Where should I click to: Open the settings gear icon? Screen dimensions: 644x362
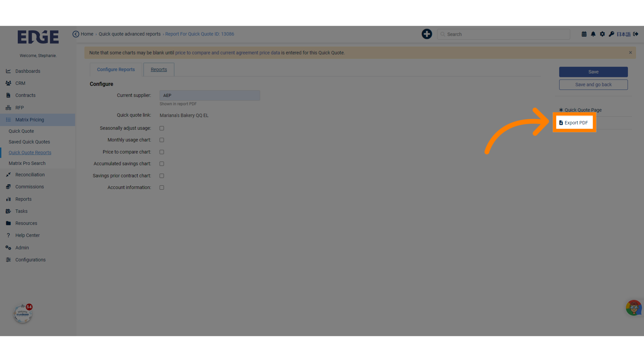pos(602,34)
